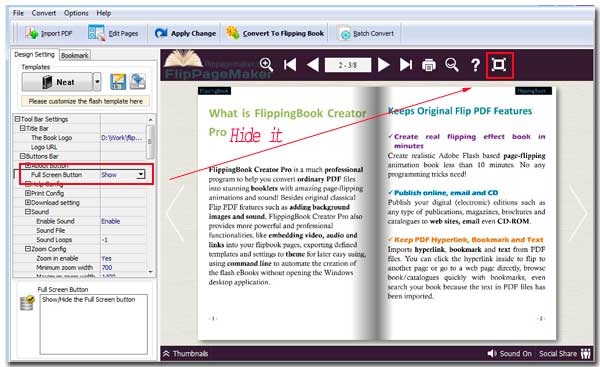Click the settings list scroll up arrow
600x367 pixels.
[x=150, y=119]
